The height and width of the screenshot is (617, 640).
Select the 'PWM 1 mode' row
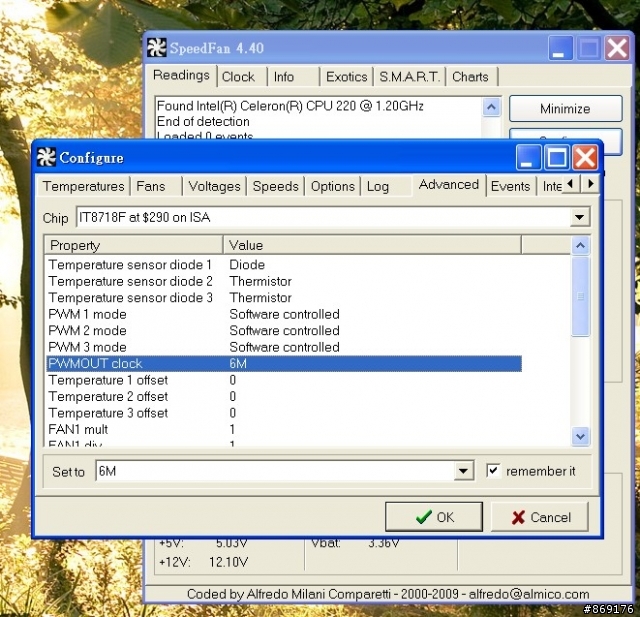pos(284,314)
